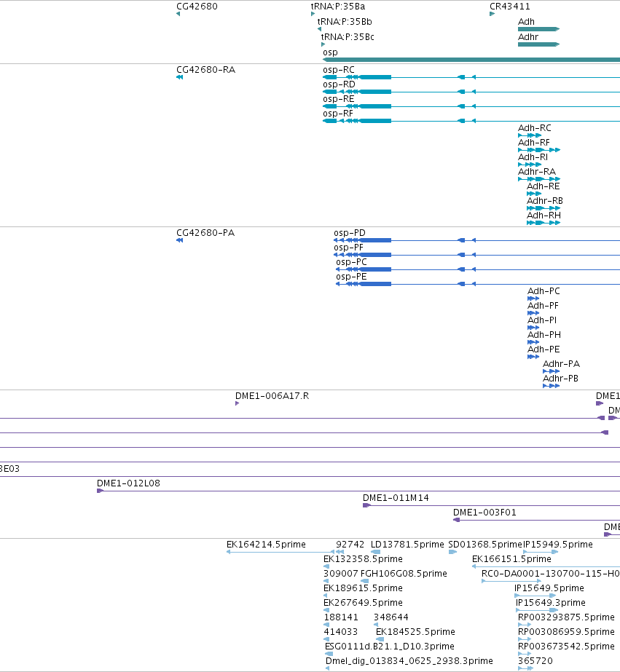Select the FGH106G08.5prime EST label
The height and width of the screenshot is (672, 620).
coord(404,574)
